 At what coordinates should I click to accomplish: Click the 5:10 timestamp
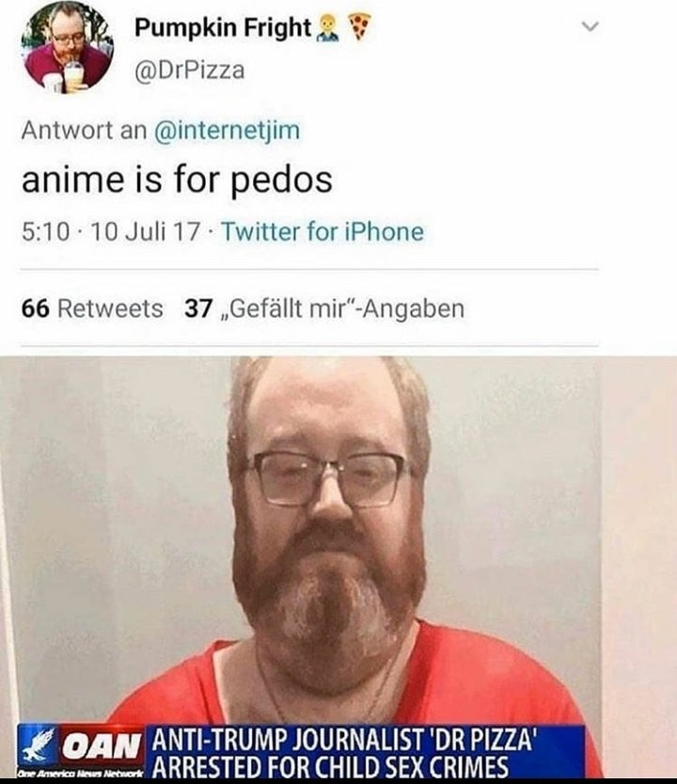coord(45,231)
